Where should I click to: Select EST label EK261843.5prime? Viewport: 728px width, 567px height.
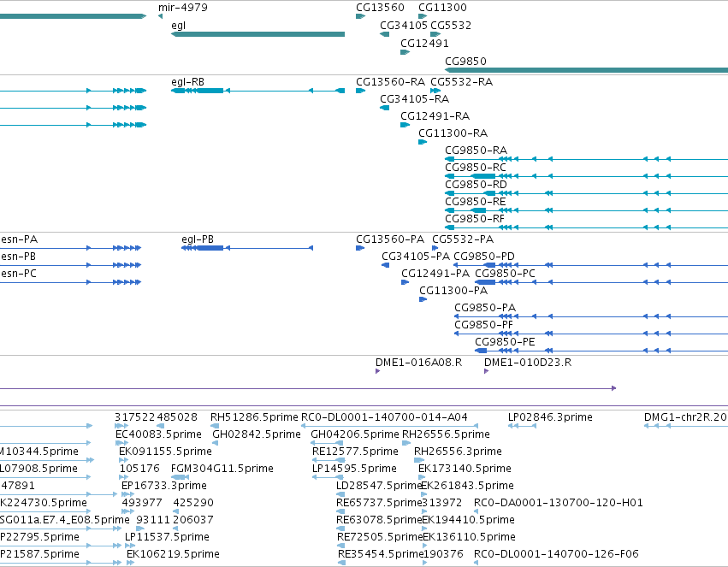point(468,486)
